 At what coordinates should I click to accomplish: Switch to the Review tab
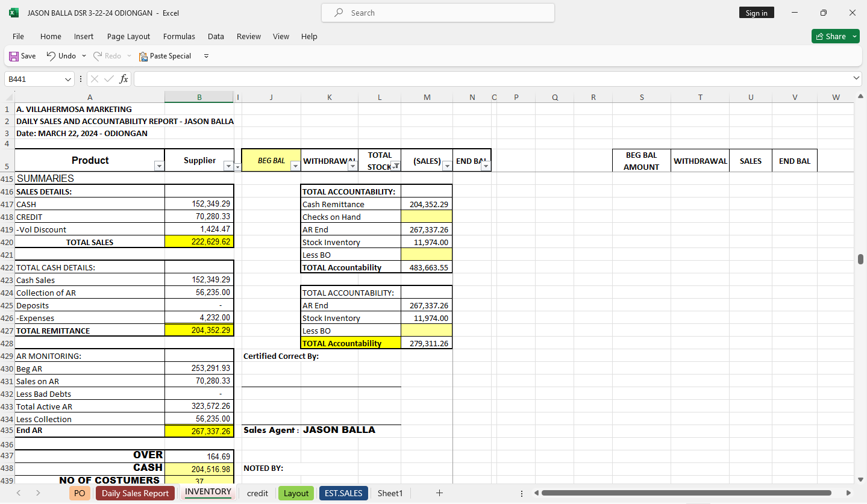(x=249, y=37)
